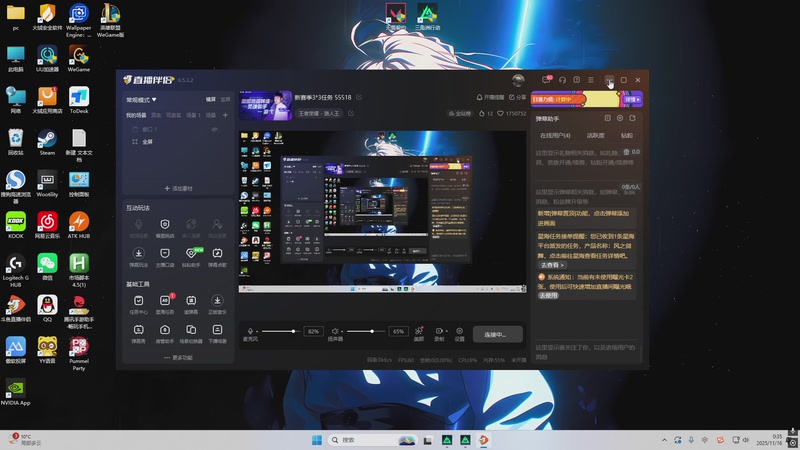Screen dimensions: 800x450
Task: Open the 房管助手 tool
Action: coord(165,334)
